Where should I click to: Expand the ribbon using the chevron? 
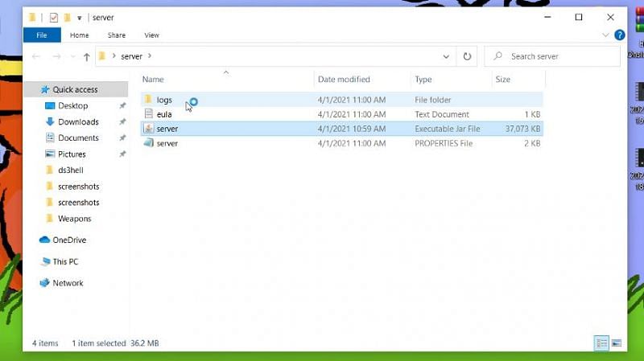[606, 35]
